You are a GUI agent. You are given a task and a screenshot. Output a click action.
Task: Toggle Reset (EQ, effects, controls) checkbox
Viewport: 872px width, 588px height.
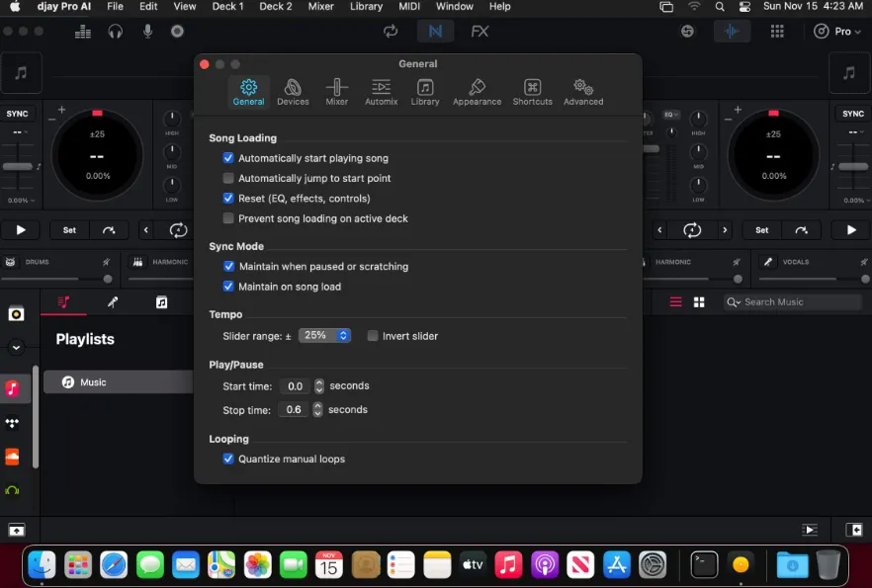[228, 198]
